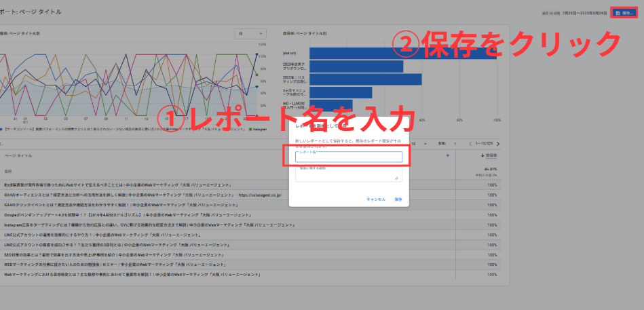Click the レポート名 input field
Image resolution: width=644 pixels, height=310 pixels.
(x=349, y=157)
